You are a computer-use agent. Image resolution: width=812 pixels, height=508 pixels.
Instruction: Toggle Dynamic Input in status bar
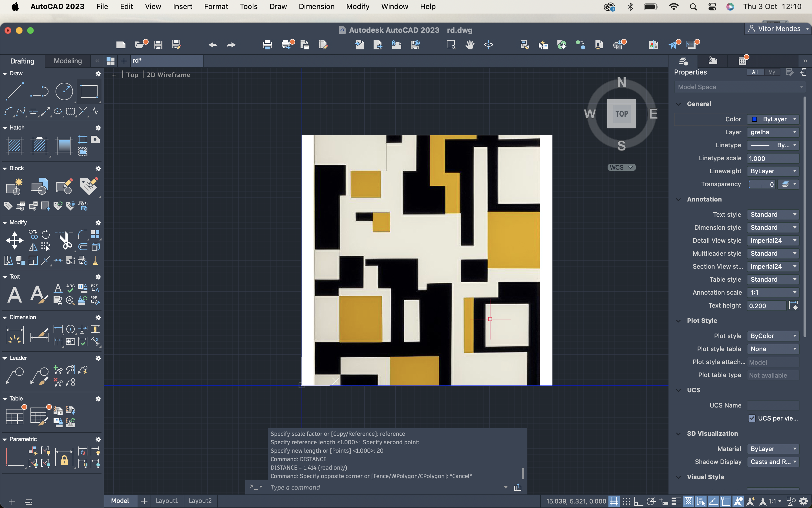(x=663, y=501)
